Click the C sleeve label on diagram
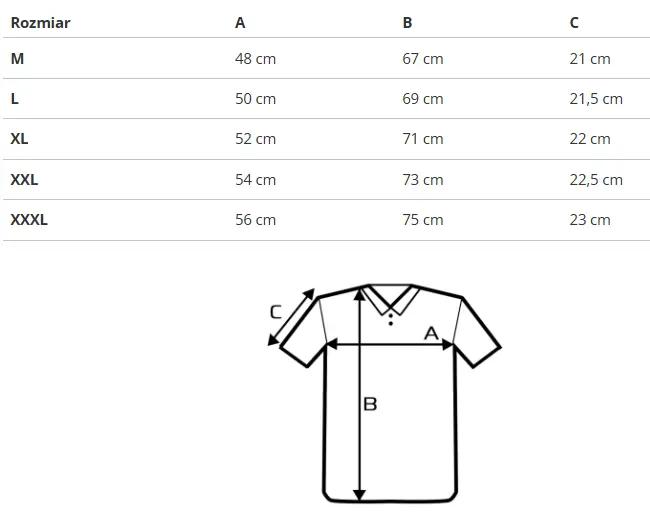This screenshot has width=650, height=526. pyautogui.click(x=276, y=312)
